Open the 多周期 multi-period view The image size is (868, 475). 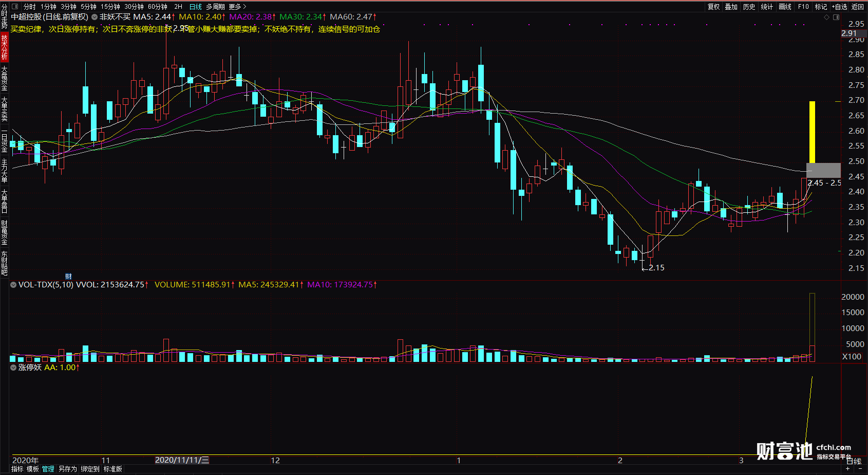tap(216, 7)
